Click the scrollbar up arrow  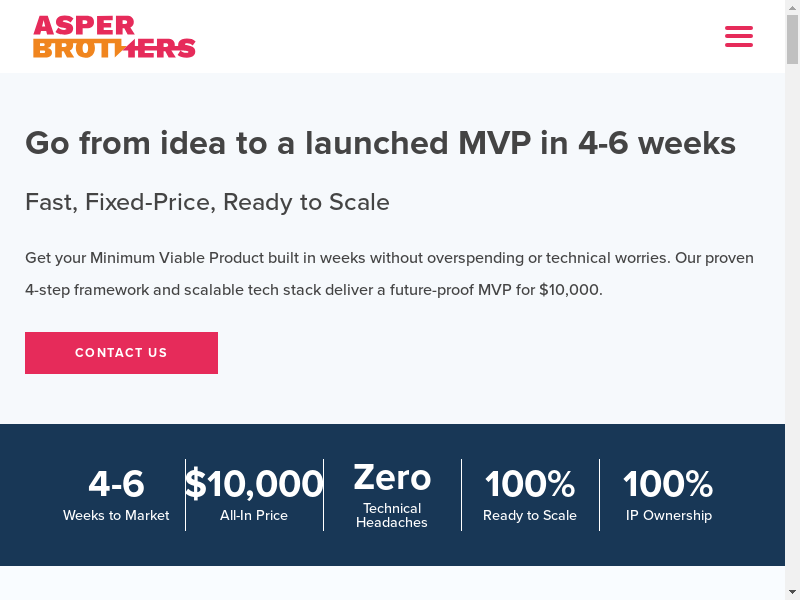pos(792,7)
